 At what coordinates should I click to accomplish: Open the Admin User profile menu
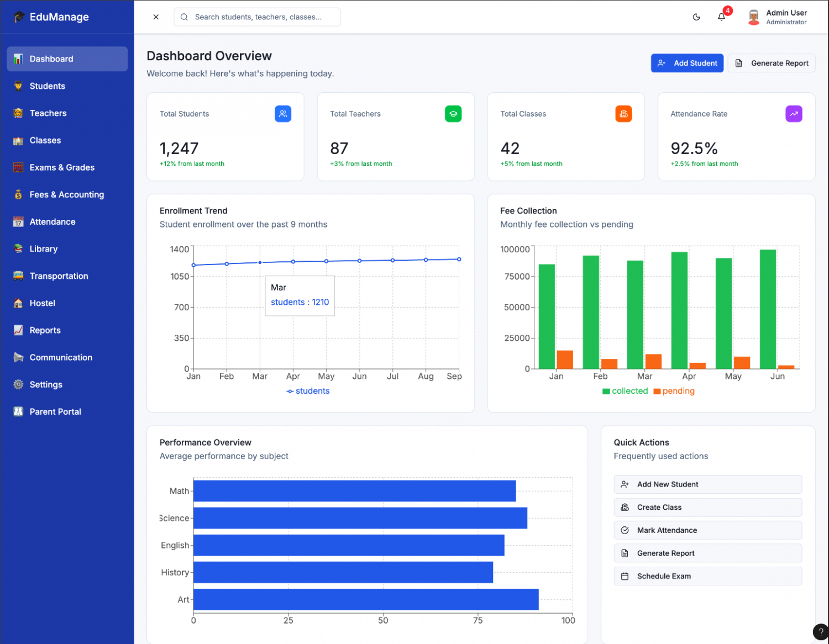(786, 17)
